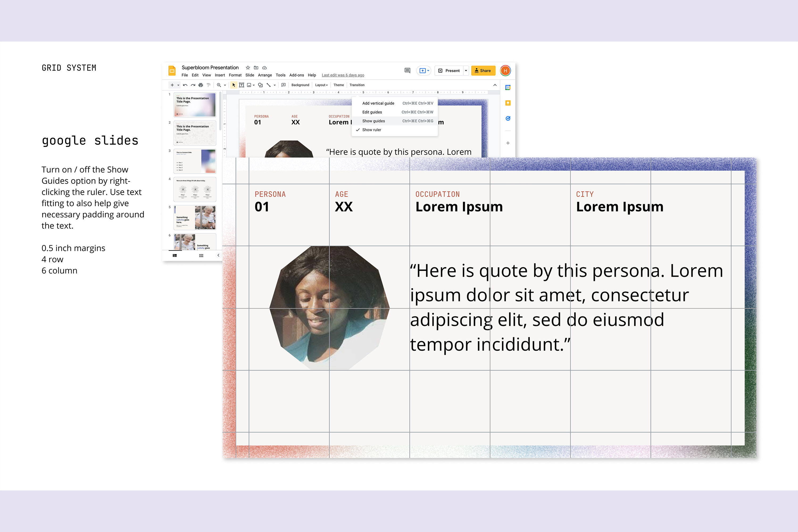Select the paint format tool
Image resolution: width=798 pixels, height=532 pixels.
point(208,85)
